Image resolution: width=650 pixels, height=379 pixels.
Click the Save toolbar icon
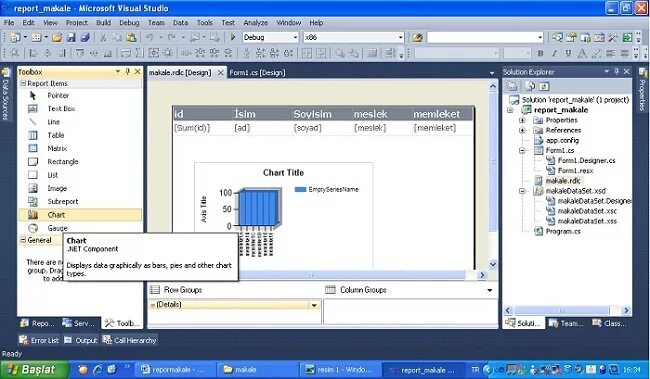tap(71, 38)
